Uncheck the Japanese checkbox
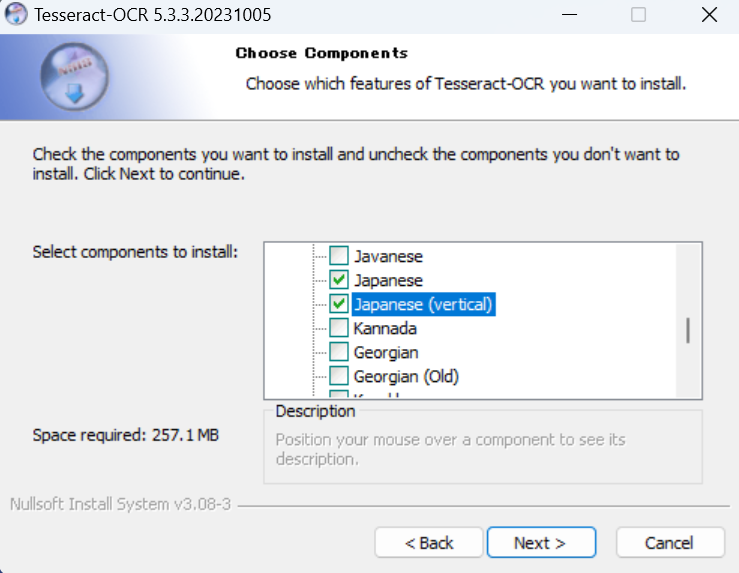739x573 pixels. click(x=339, y=280)
